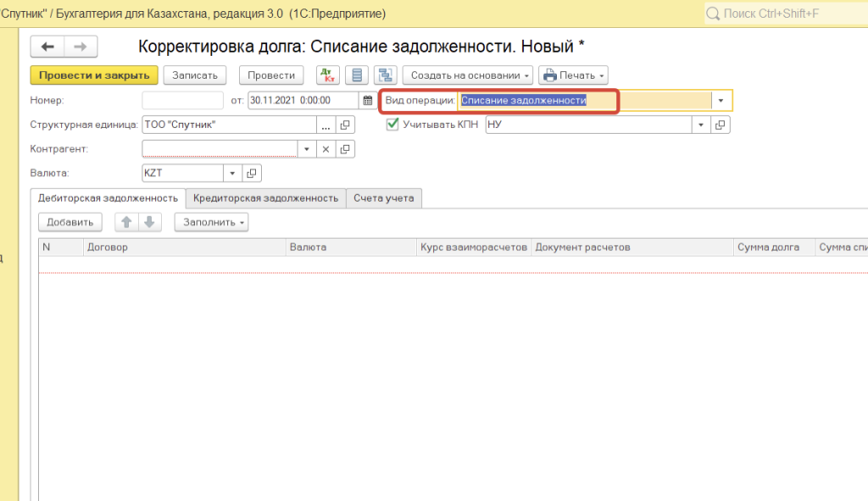The image size is (868, 501).
Task: Show Дт/Кт document postings
Action: click(328, 75)
